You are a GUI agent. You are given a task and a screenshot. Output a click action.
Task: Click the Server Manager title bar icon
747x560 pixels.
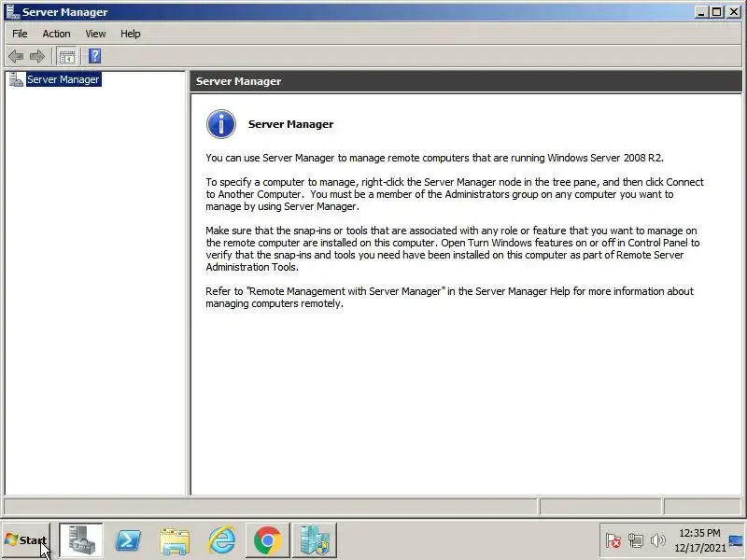pos(11,12)
